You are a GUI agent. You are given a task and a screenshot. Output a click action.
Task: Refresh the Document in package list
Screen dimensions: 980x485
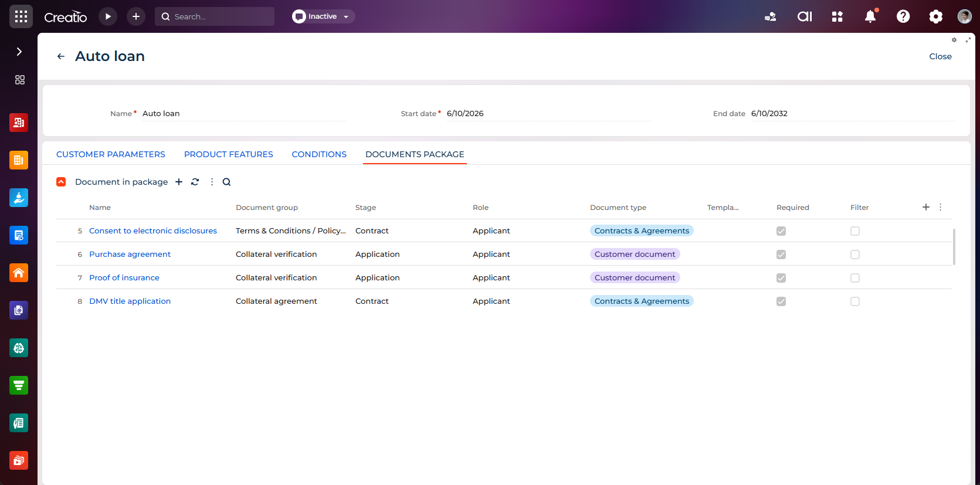pos(195,182)
